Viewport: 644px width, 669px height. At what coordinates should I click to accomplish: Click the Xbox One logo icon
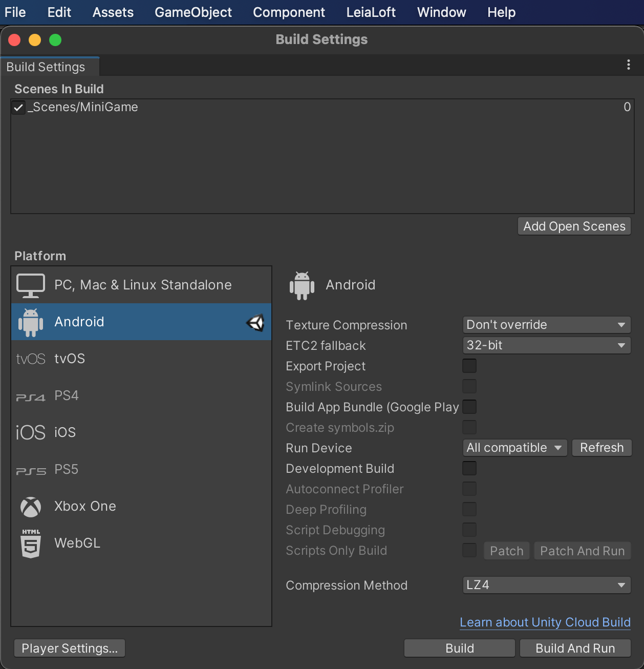coord(31,507)
